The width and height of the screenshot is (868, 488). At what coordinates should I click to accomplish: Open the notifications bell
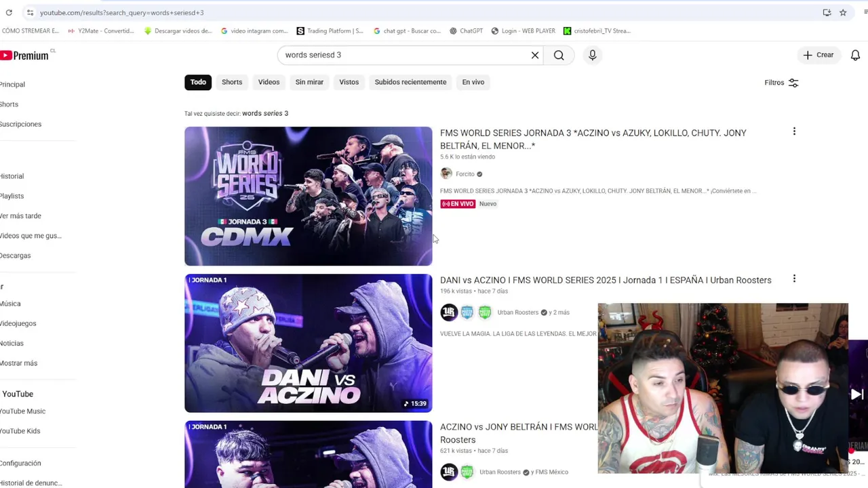855,55
